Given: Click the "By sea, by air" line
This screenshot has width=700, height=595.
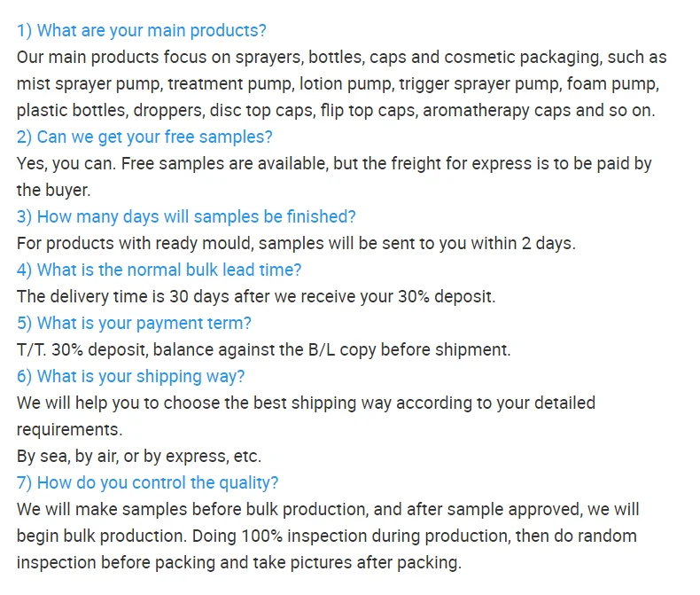Looking at the screenshot, I should coord(139,457).
